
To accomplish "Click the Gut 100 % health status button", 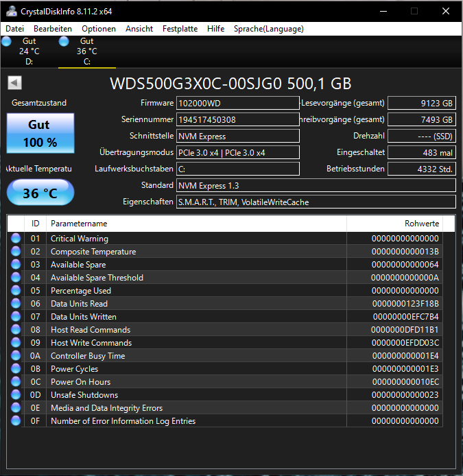I will click(x=40, y=133).
